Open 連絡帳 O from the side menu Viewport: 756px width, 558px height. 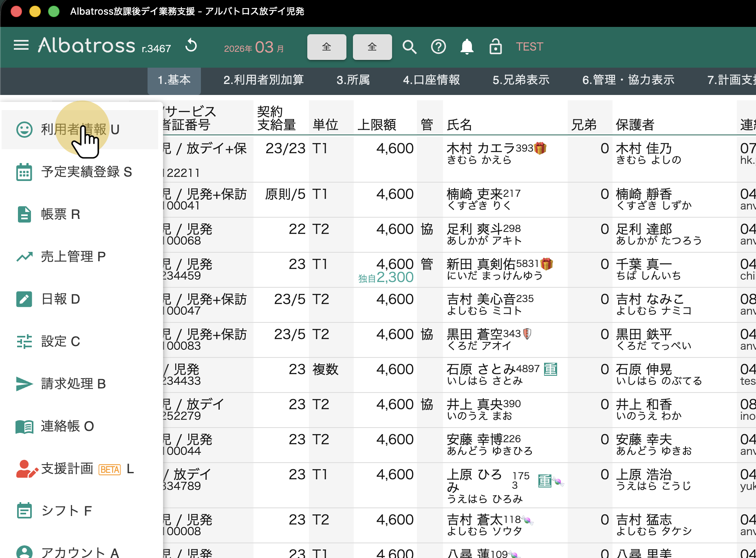(67, 426)
